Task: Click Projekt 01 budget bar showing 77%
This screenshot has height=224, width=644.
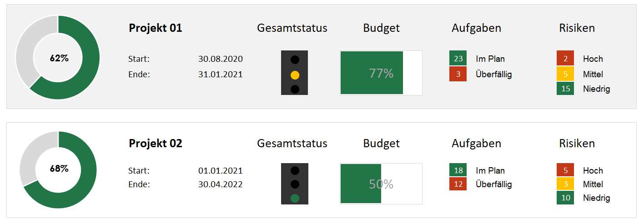Action: 381,73
